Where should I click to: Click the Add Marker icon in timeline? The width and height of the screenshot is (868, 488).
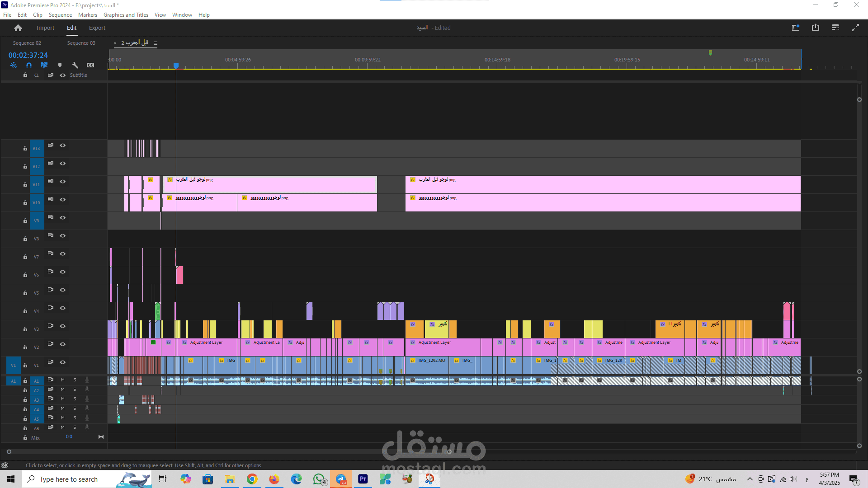(x=60, y=65)
